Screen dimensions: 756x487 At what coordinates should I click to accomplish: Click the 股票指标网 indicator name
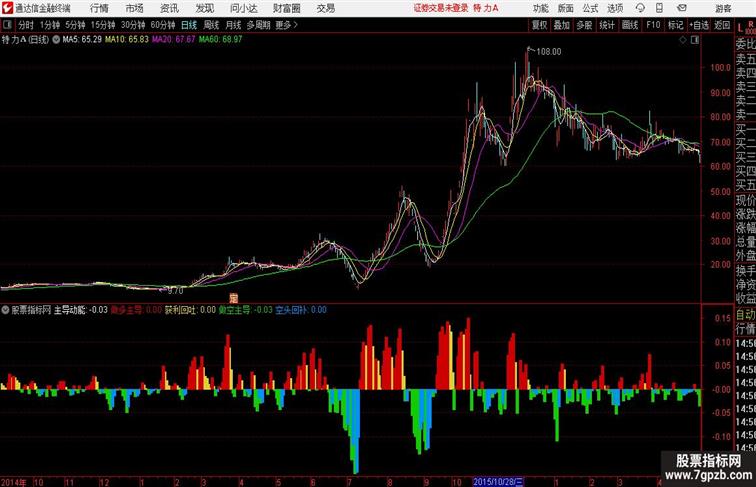pyautogui.click(x=31, y=310)
